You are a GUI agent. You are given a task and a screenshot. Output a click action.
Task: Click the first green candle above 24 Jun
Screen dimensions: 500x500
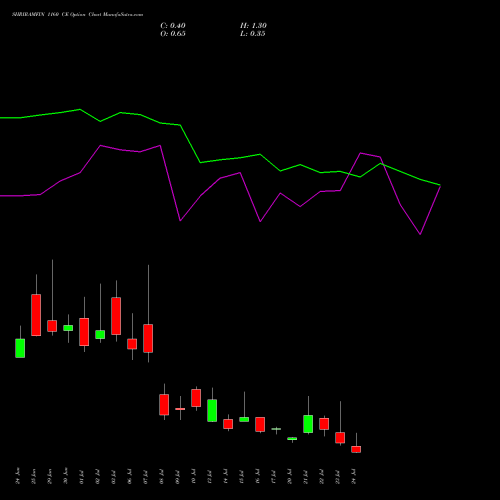20,348
